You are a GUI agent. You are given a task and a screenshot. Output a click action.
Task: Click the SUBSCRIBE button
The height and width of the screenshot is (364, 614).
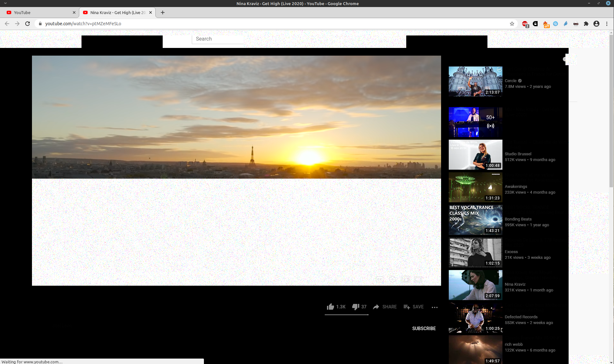click(x=424, y=328)
